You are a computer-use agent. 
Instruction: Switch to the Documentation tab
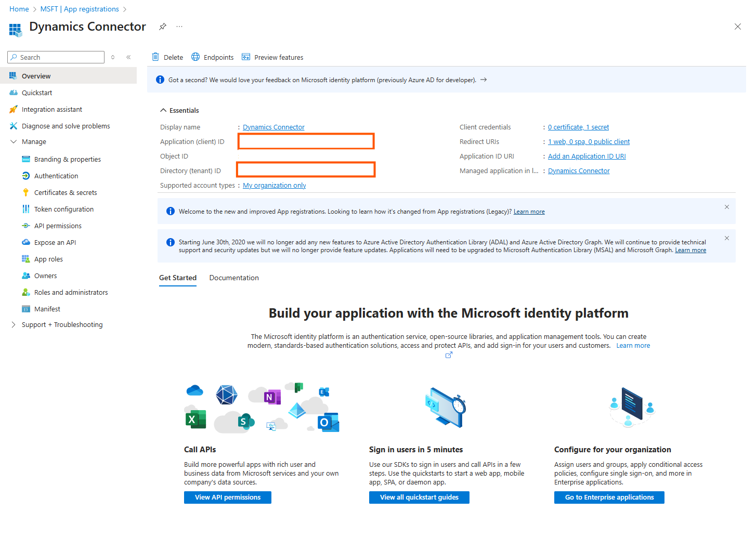tap(234, 278)
